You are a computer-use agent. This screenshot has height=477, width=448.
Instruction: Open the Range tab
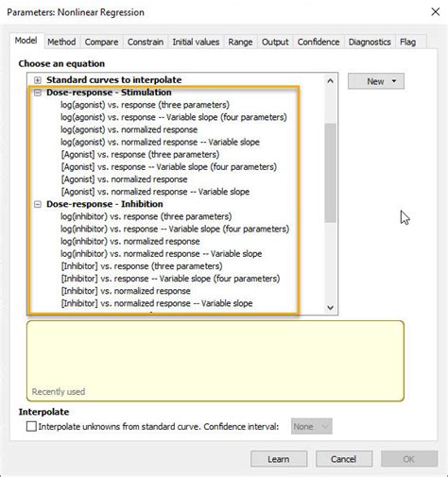pos(240,42)
